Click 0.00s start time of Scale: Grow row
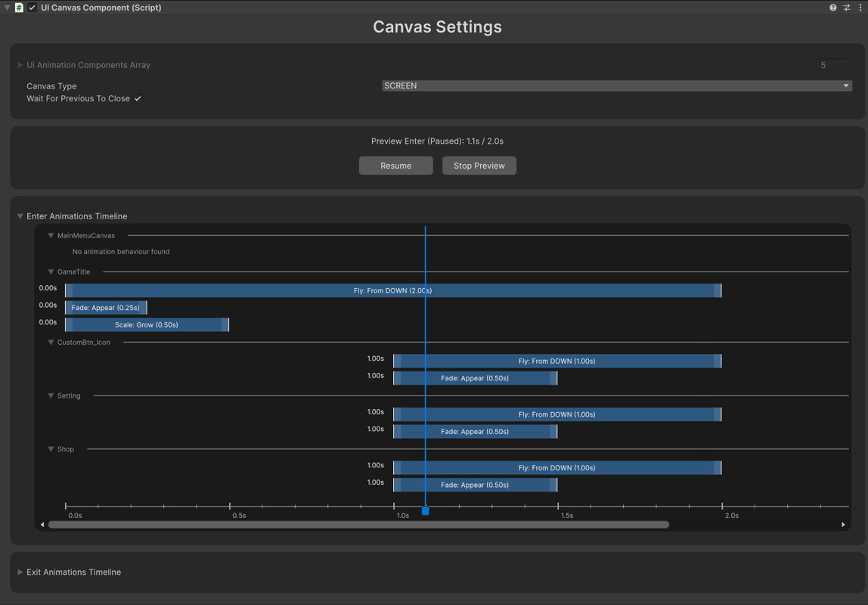The width and height of the screenshot is (868, 605). tap(48, 322)
